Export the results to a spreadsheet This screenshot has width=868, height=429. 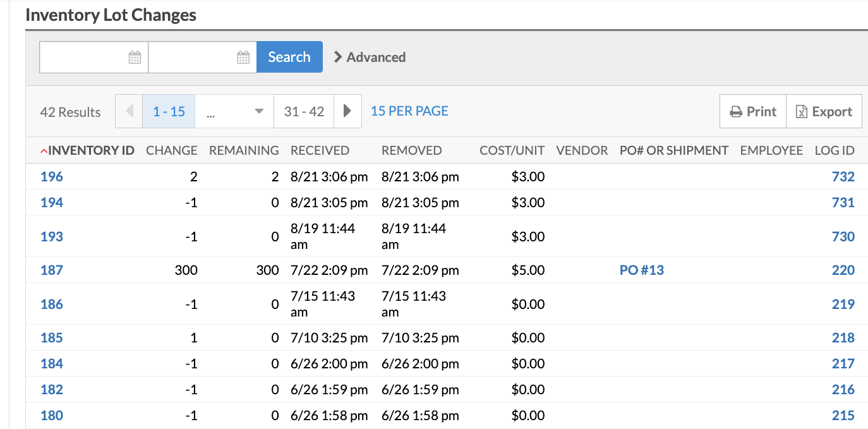click(824, 111)
